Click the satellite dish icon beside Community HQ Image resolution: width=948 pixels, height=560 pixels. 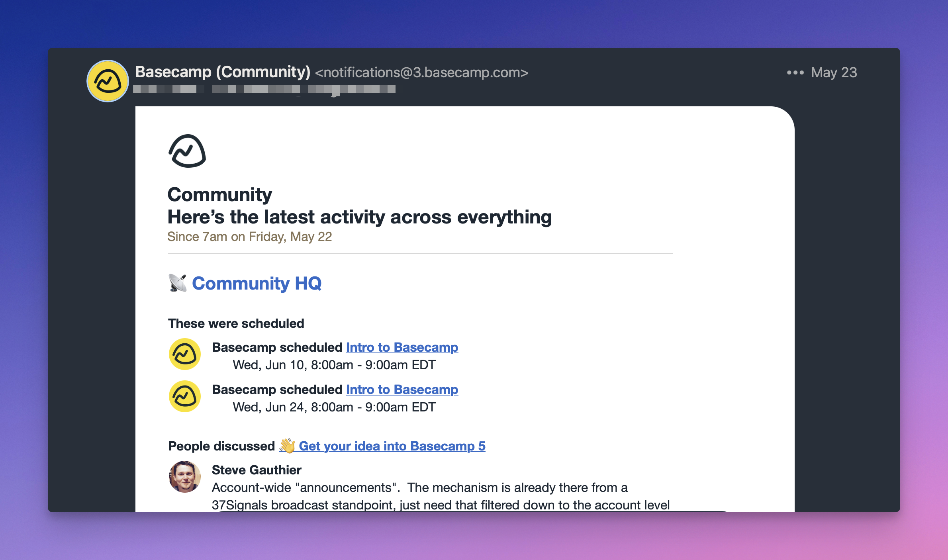178,283
